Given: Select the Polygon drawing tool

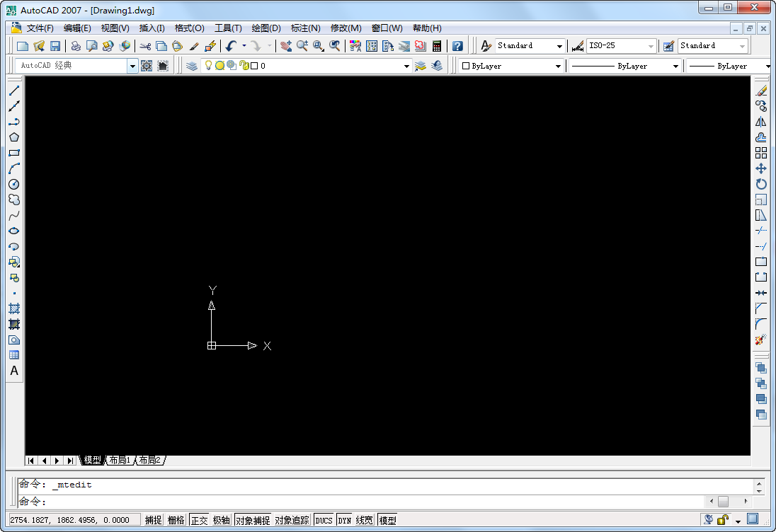Looking at the screenshot, I should pyautogui.click(x=13, y=137).
